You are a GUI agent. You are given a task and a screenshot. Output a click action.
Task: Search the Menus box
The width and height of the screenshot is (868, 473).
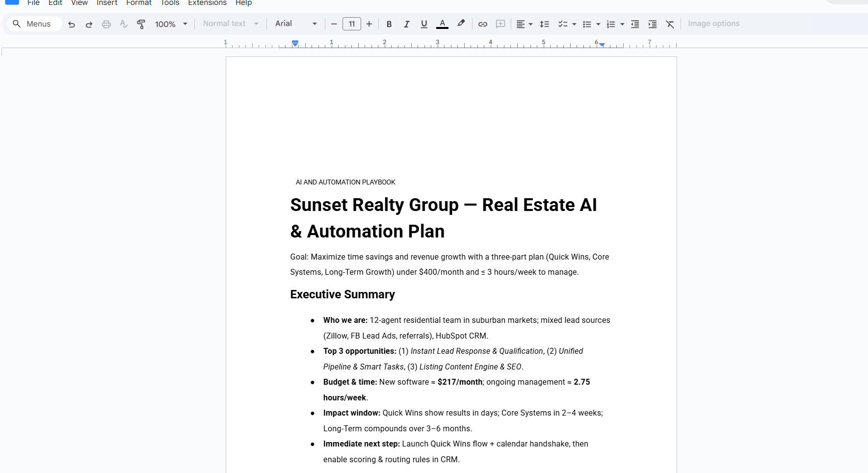[x=34, y=24]
